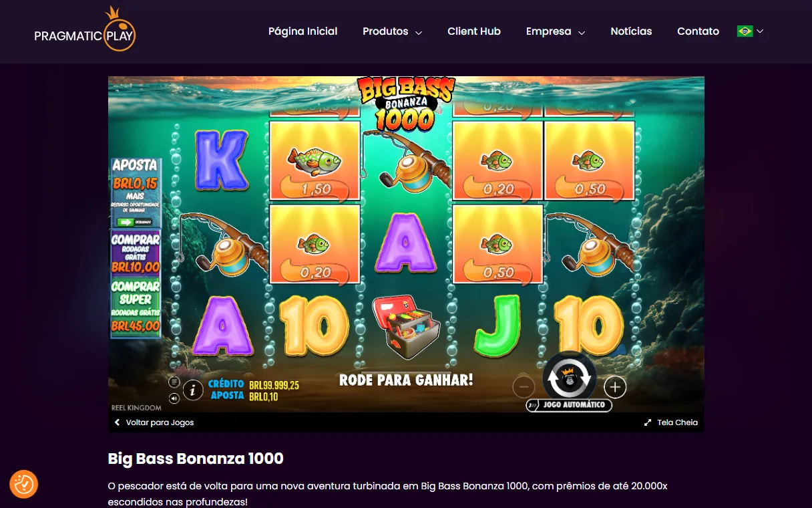
Task: Go to Página Inicial
Action: 302,31
